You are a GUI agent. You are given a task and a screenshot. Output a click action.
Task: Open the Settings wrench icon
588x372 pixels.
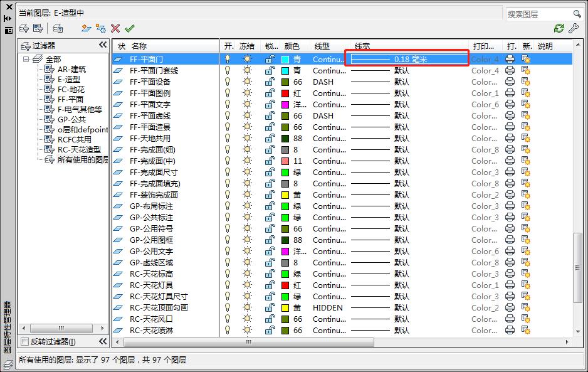[x=574, y=28]
